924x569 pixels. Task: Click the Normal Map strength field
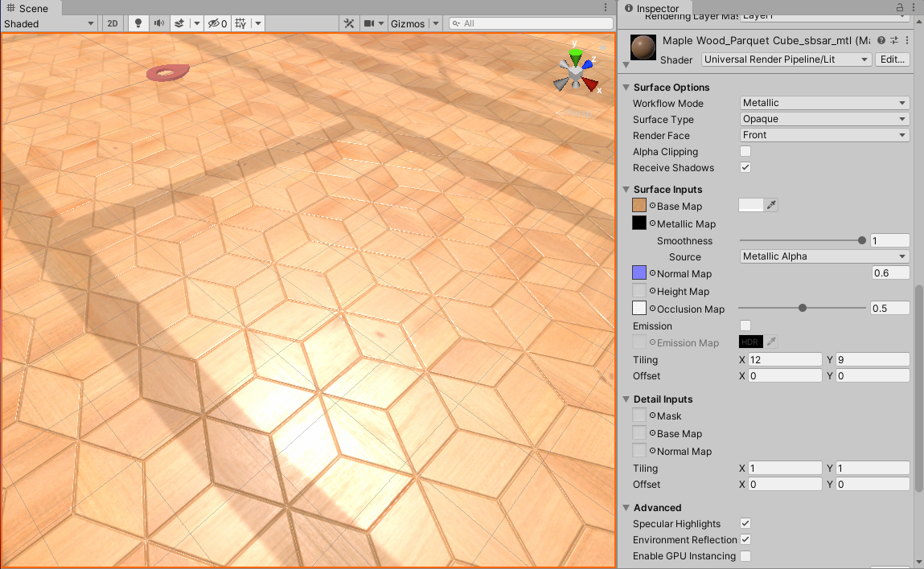click(x=890, y=272)
